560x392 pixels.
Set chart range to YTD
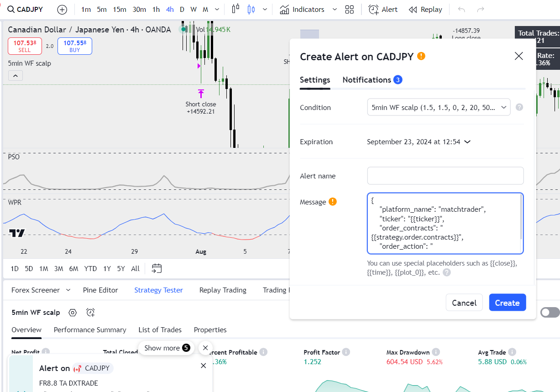(x=90, y=268)
